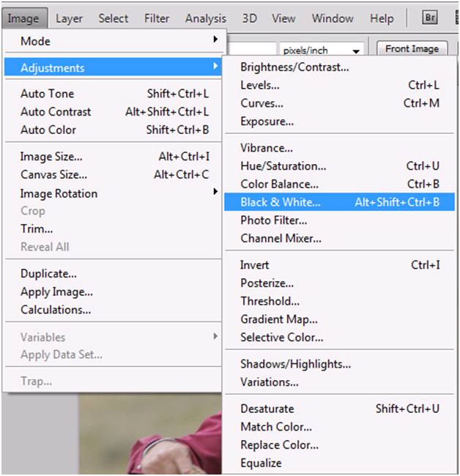
Task: Open the Window menu
Action: (x=333, y=18)
